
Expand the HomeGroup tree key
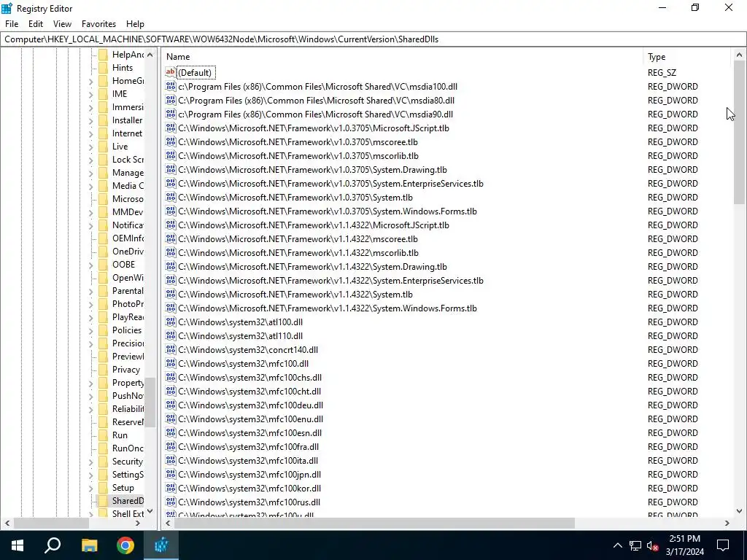coord(90,82)
